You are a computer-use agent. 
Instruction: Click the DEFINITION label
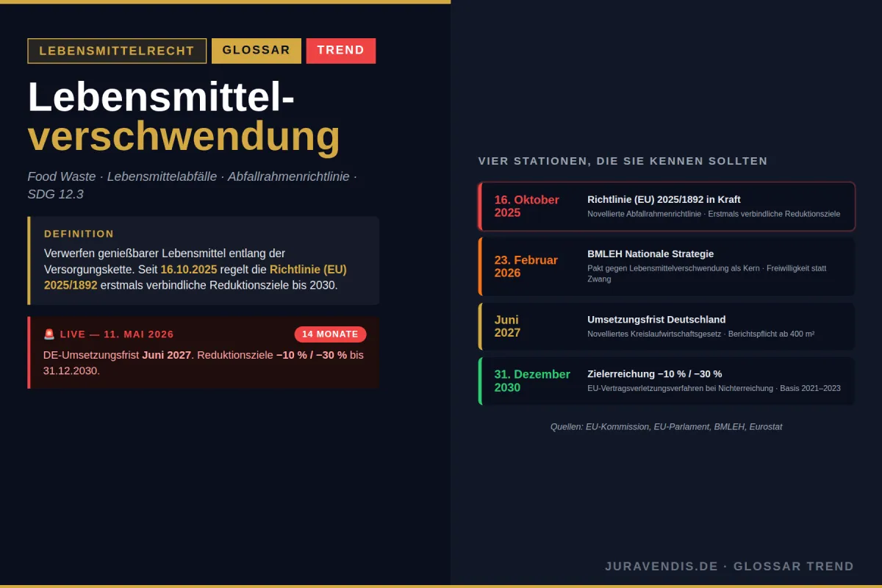[x=79, y=234]
